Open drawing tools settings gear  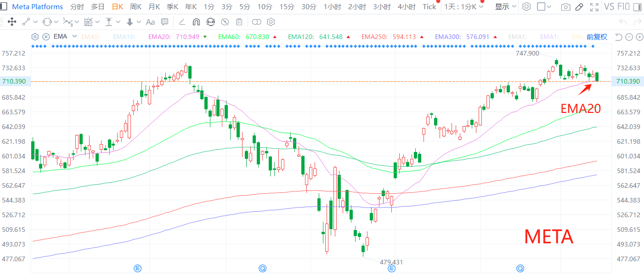tap(271, 22)
